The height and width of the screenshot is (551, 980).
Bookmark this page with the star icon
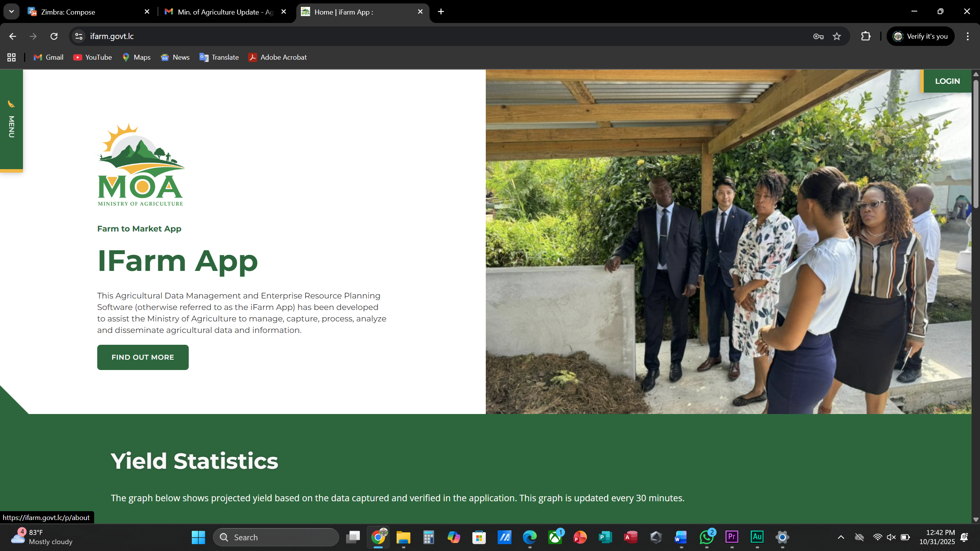(837, 36)
